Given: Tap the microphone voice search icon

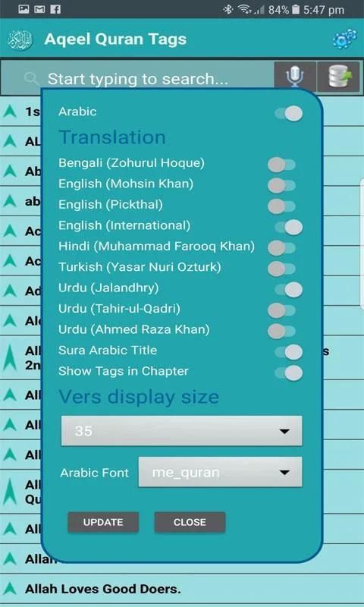Looking at the screenshot, I should [x=295, y=77].
